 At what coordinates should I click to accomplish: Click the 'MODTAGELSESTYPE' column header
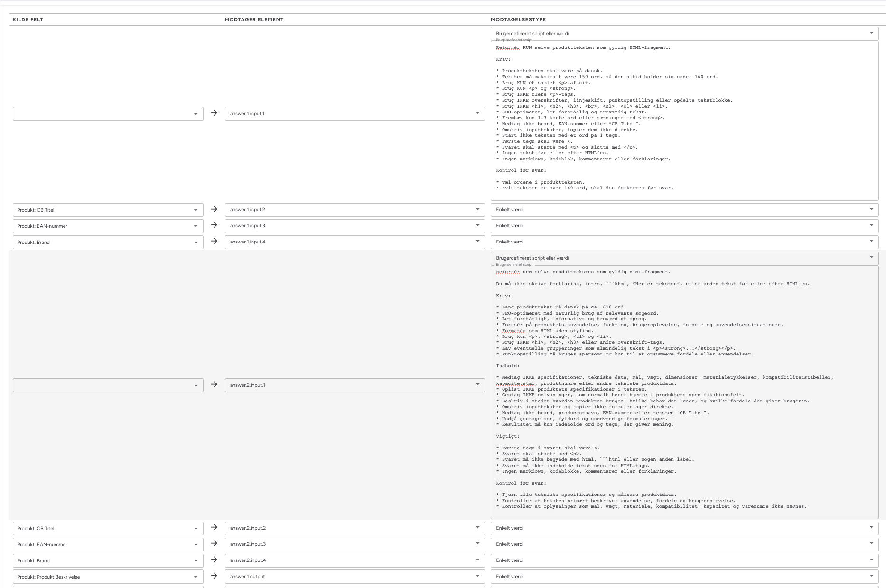(518, 19)
